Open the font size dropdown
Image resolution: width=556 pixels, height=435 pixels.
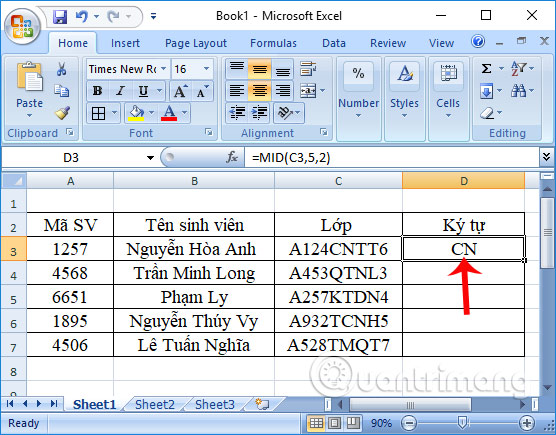206,68
